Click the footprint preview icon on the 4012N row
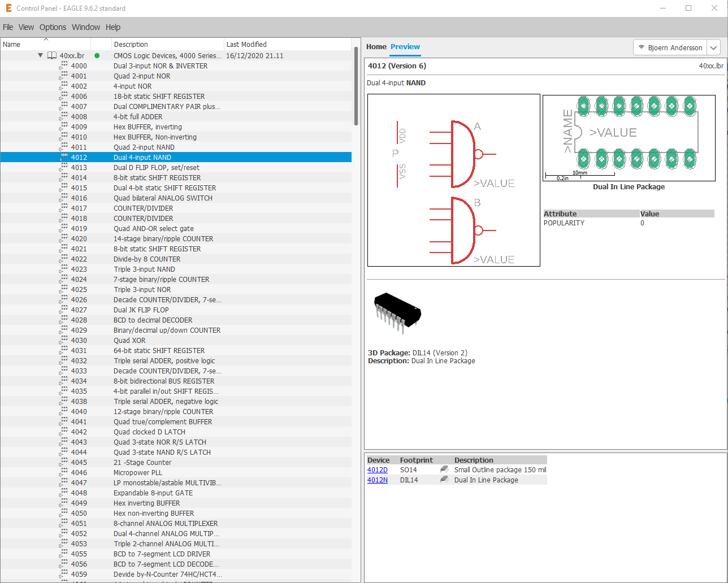Image resolution: width=728 pixels, height=583 pixels. (x=445, y=479)
